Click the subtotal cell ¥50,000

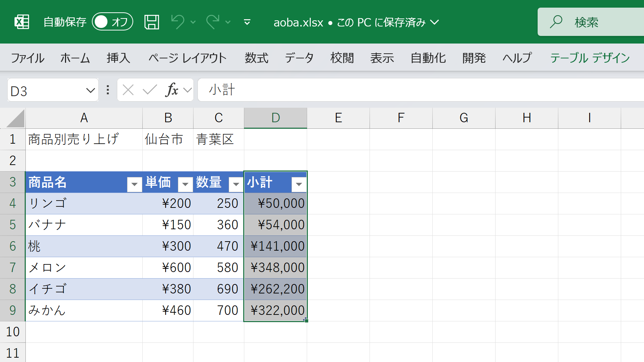tap(276, 203)
